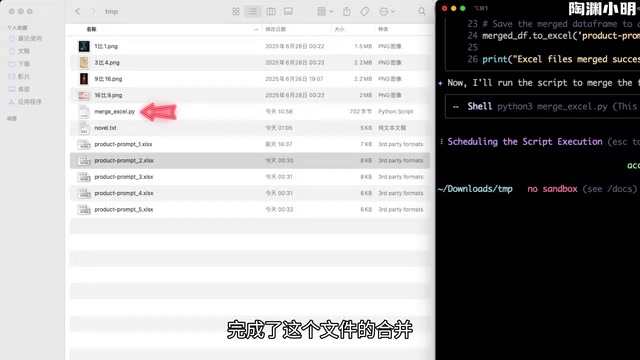Go forward in Finder navigation
640x360 pixels.
[x=93, y=11]
